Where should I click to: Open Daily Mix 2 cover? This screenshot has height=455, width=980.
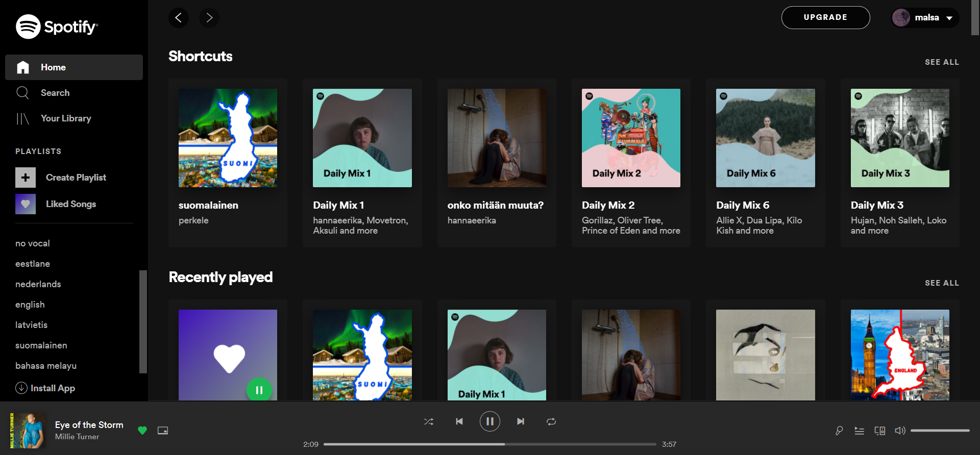click(x=631, y=138)
